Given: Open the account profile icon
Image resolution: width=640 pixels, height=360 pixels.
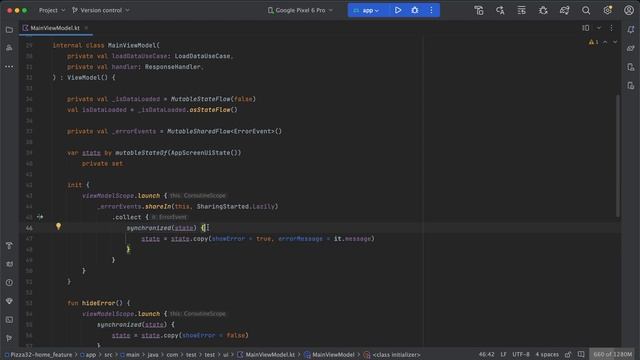Looking at the screenshot, I should [629, 10].
